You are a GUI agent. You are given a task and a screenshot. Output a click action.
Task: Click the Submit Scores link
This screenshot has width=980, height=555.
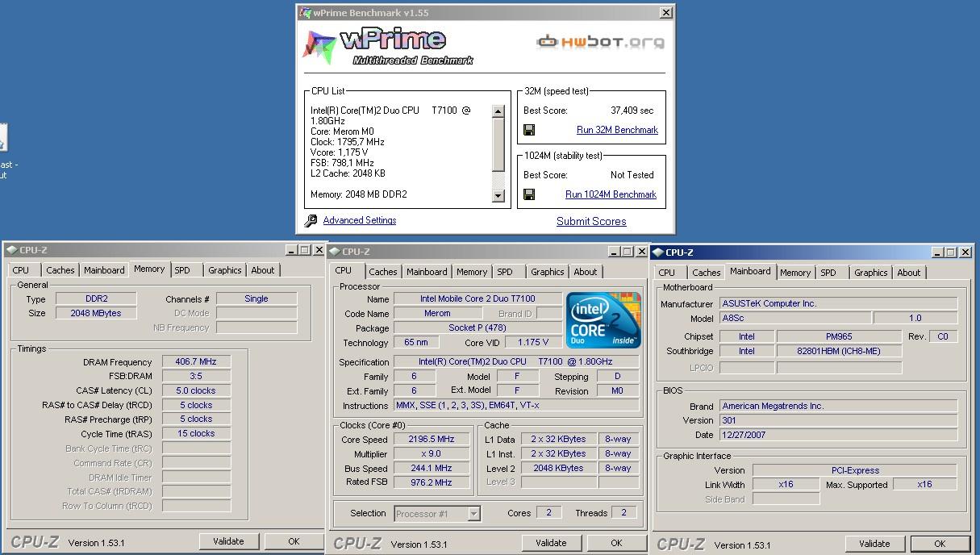(591, 221)
